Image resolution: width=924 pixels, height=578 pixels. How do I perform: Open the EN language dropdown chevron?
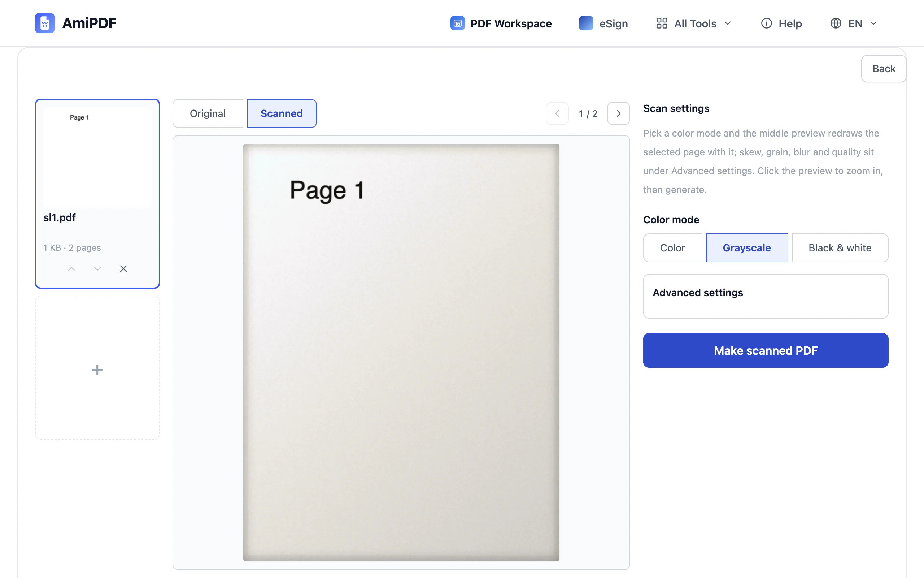pyautogui.click(x=873, y=23)
